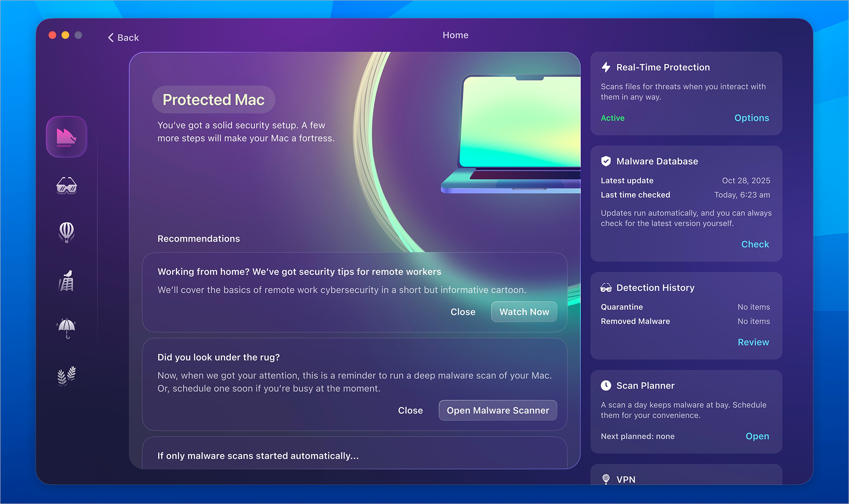
Task: Click the lightning icon on Real-Time Protection card
Action: pyautogui.click(x=606, y=67)
